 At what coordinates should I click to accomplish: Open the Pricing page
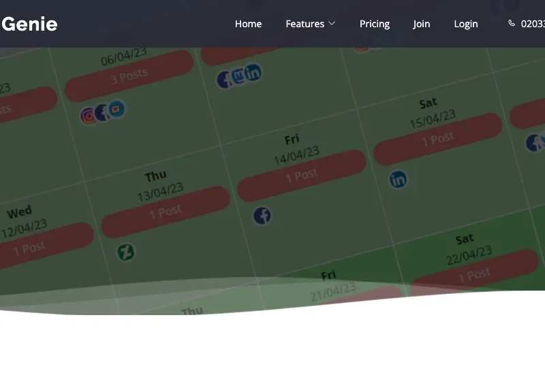[374, 24]
